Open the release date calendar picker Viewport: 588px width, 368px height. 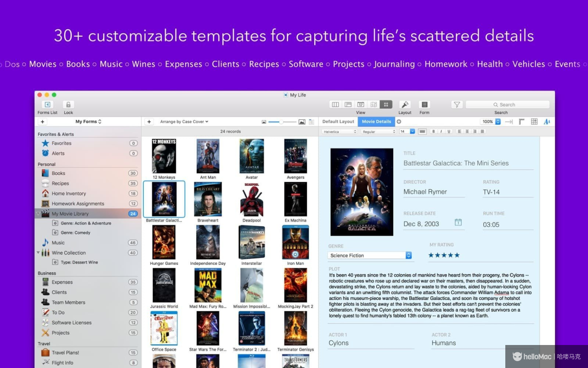pos(458,223)
